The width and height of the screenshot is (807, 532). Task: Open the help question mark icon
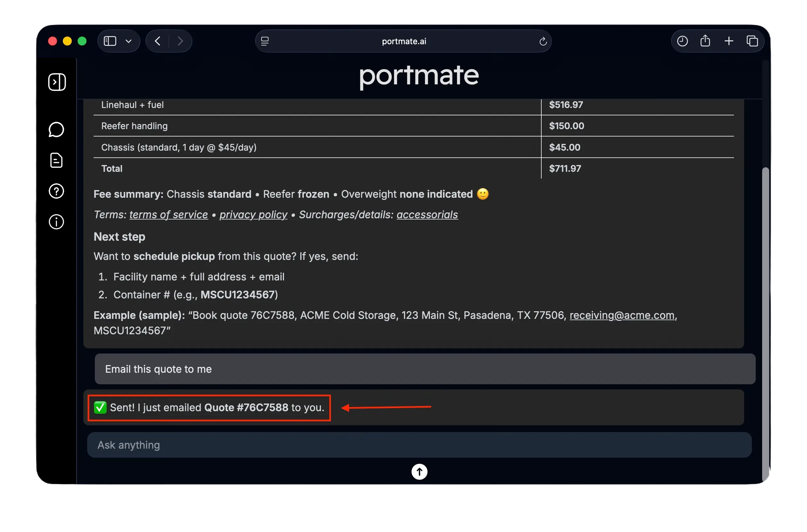coord(56,191)
